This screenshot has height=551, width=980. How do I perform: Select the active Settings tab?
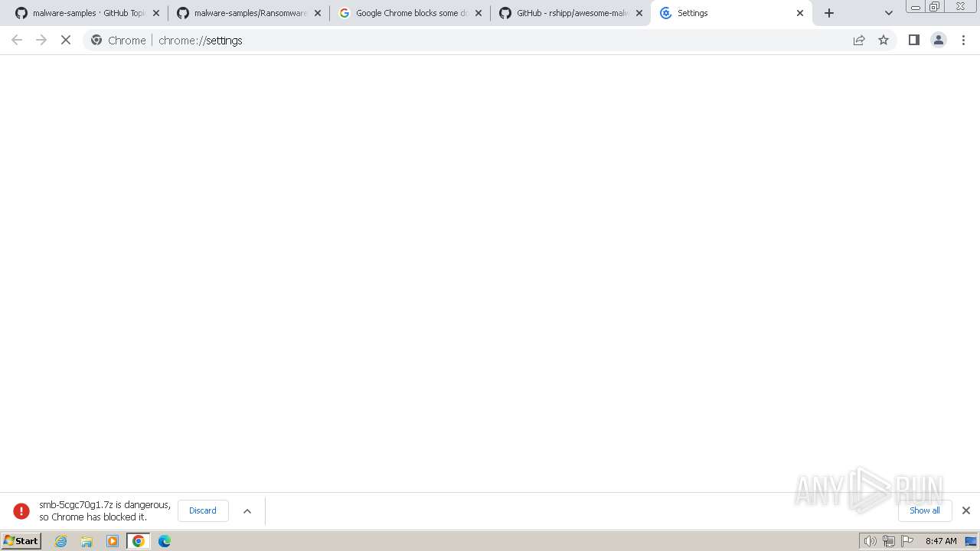point(731,13)
